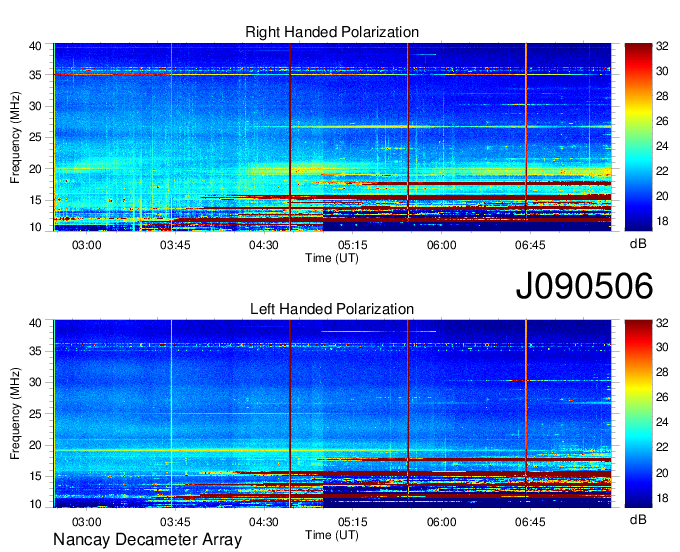
Task: Select the "J090506" observation label
Action: (584, 286)
